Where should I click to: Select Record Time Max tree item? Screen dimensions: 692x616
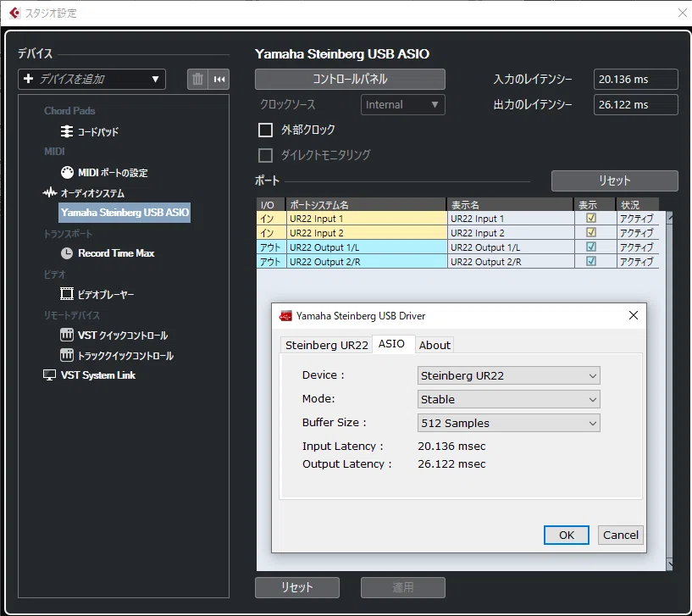click(x=116, y=253)
